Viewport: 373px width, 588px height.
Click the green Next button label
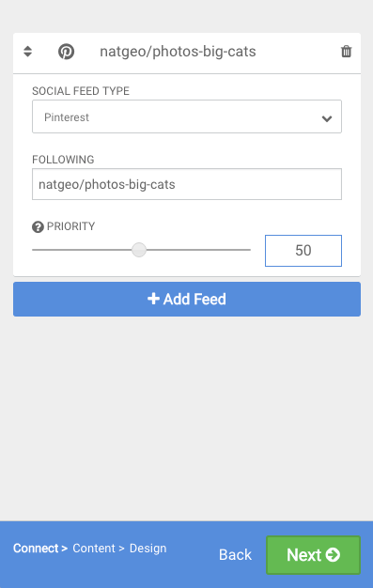coord(304,554)
